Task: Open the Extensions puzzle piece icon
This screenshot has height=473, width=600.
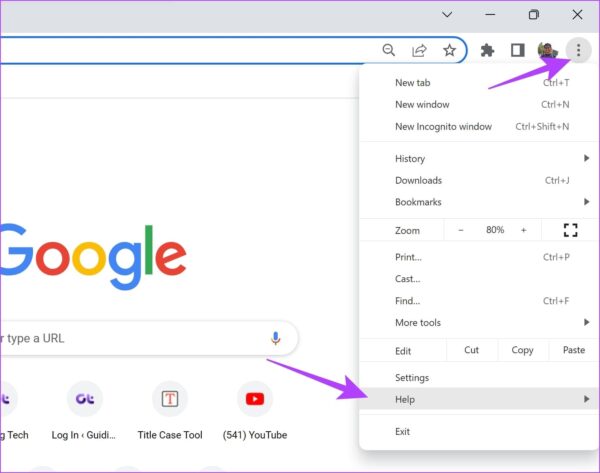Action: pyautogui.click(x=487, y=50)
